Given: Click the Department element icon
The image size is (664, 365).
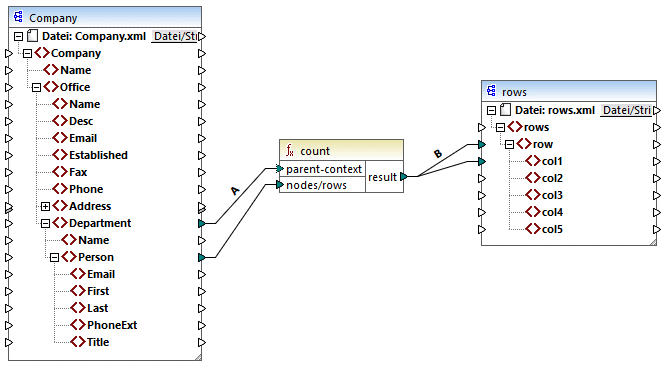Looking at the screenshot, I should [60, 223].
